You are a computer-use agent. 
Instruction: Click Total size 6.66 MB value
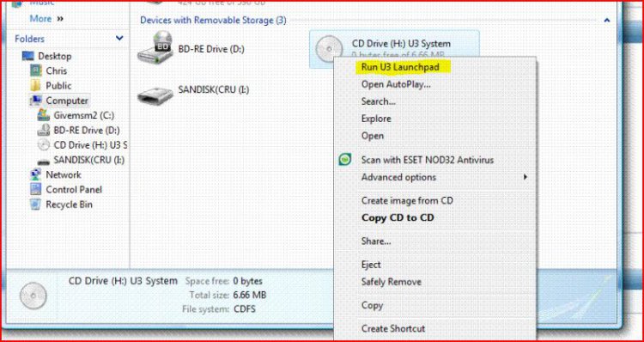tap(249, 295)
